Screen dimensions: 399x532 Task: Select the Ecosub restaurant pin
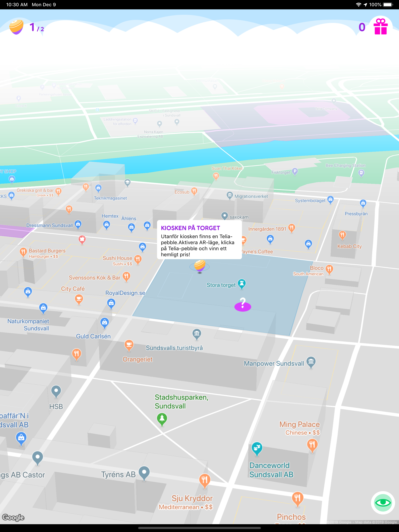(x=194, y=191)
